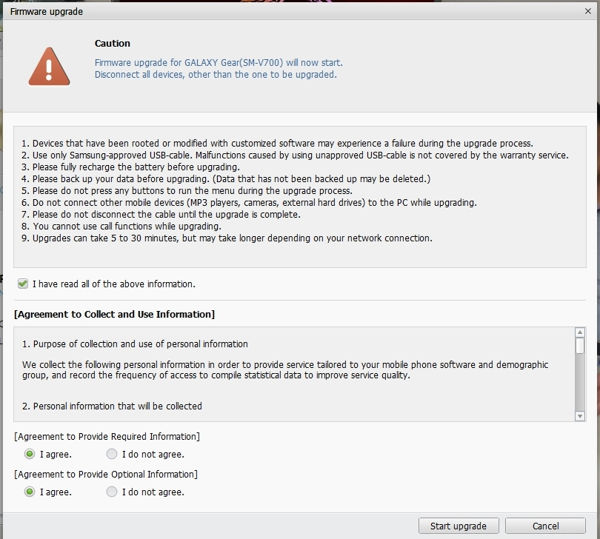Click the 'Agreement to Collect and Use Information' heading
Viewport: 600px width, 539px height.
[x=114, y=314]
